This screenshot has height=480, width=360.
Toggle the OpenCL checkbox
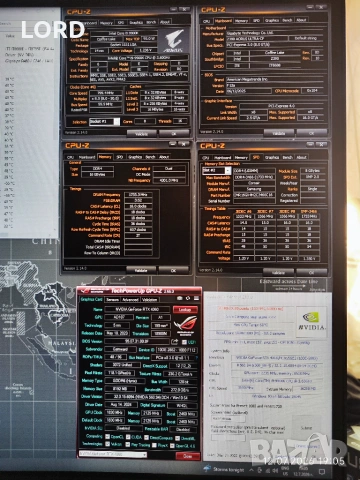[108, 436]
